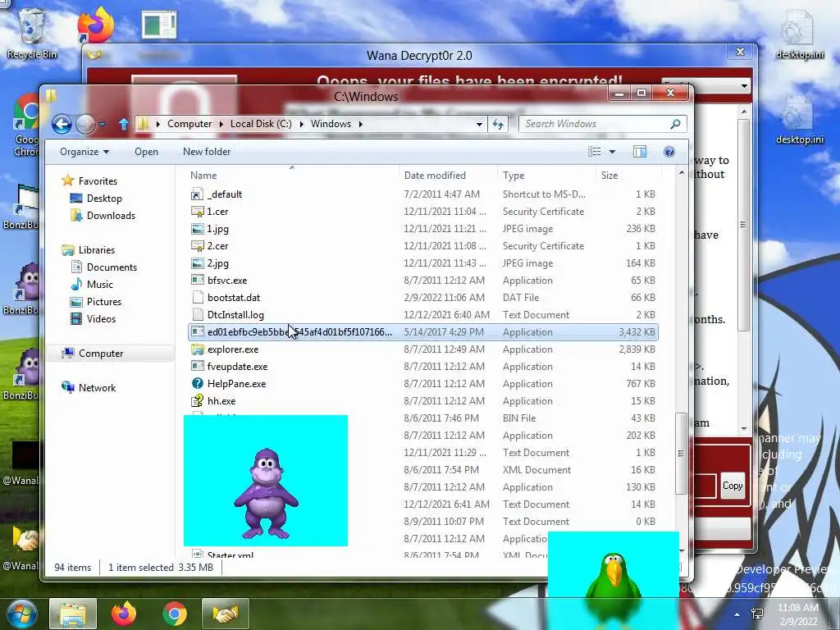This screenshot has height=630, width=840.
Task: Toggle the preview pane icon
Action: point(640,152)
